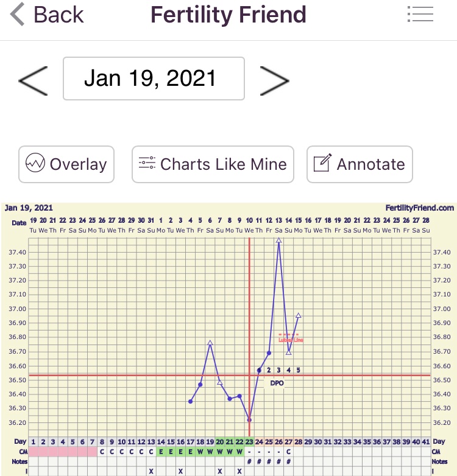Tap the Overlay button
Screen dimensions: 457x476
(x=66, y=164)
